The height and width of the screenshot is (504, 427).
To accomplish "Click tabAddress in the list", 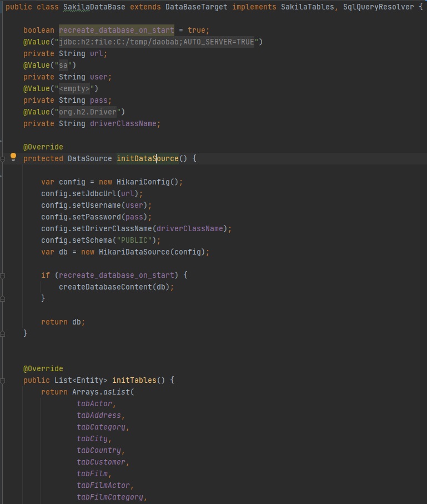I will pyautogui.click(x=99, y=415).
